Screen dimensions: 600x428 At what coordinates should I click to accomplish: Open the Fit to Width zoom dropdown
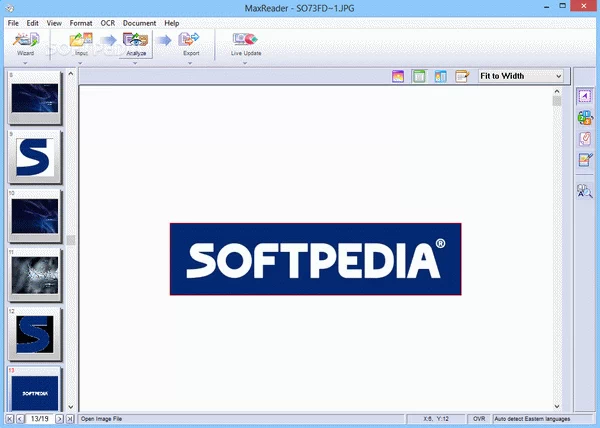521,76
